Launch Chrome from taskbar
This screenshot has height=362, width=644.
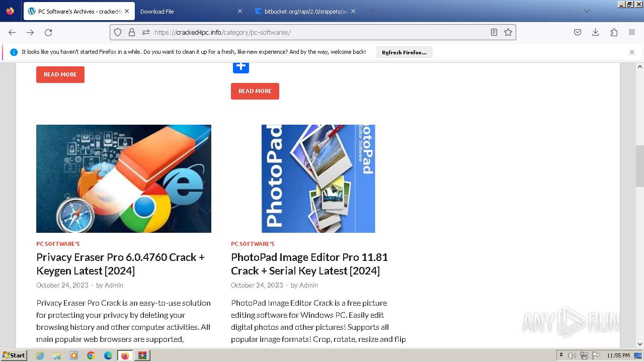[x=91, y=355]
